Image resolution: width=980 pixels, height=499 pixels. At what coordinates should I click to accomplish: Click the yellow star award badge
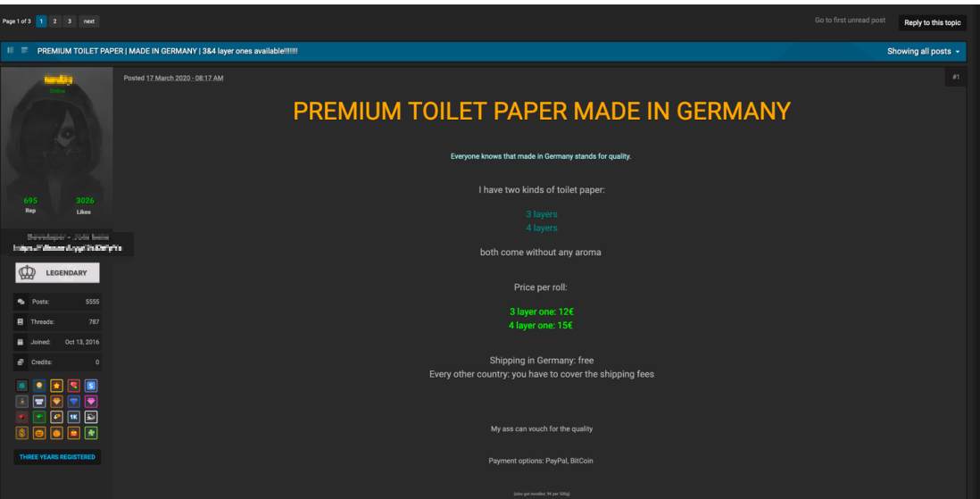click(56, 386)
